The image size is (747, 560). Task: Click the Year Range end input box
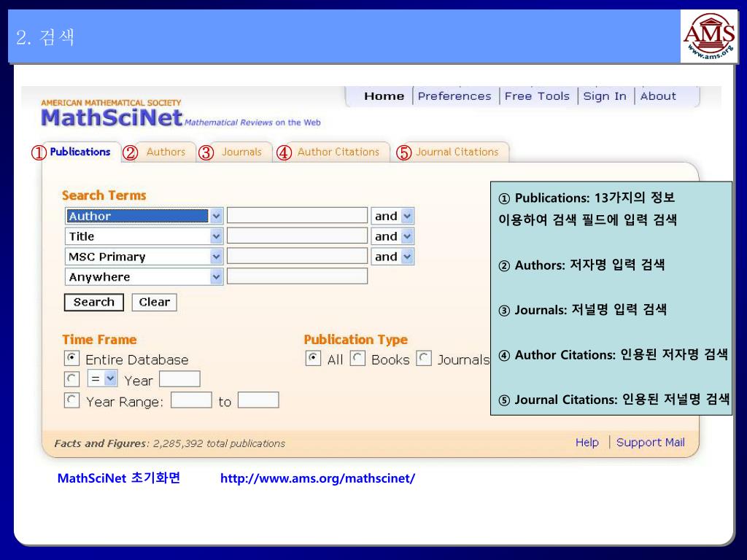point(258,400)
